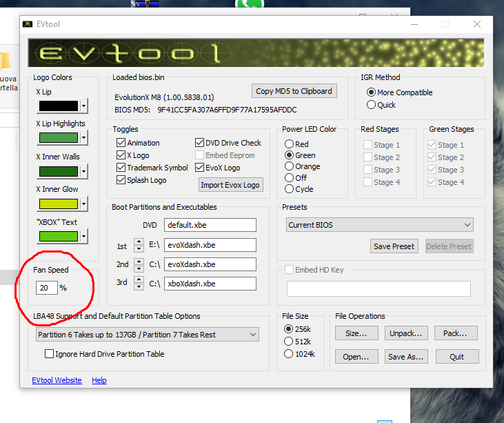Screen dimensions: 504x423
Task: Select Orange power LED color
Action: [289, 166]
